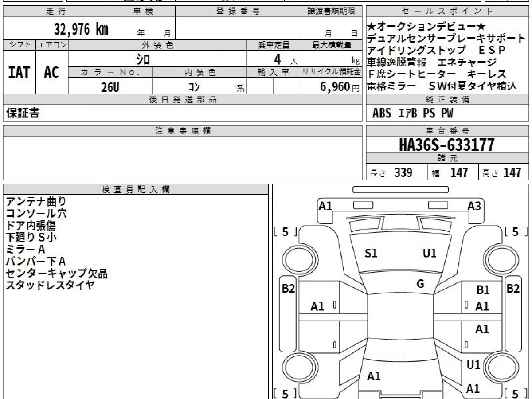
Task: Select the exterior color value シロ
Action: click(x=143, y=59)
